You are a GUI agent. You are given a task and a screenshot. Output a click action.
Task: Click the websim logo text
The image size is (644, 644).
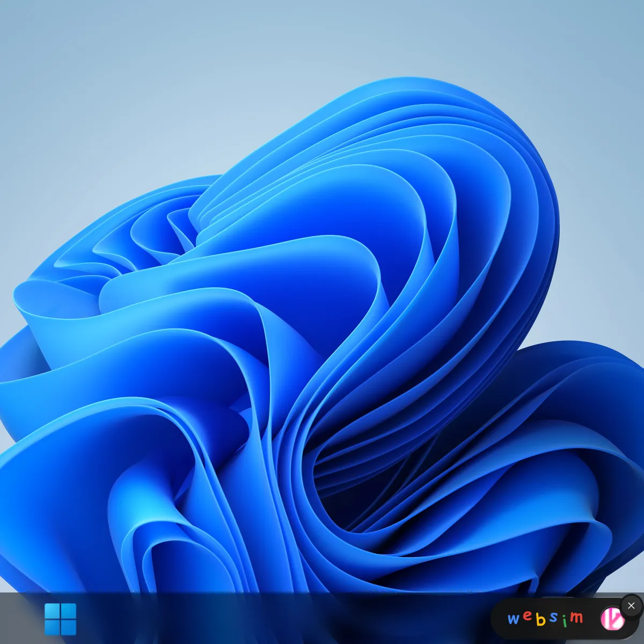click(x=545, y=619)
